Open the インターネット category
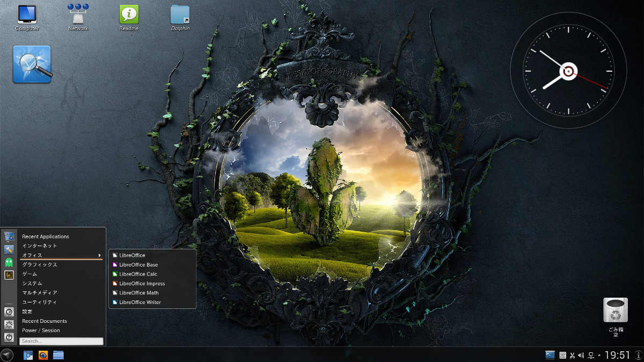644x362 pixels. pos(61,246)
